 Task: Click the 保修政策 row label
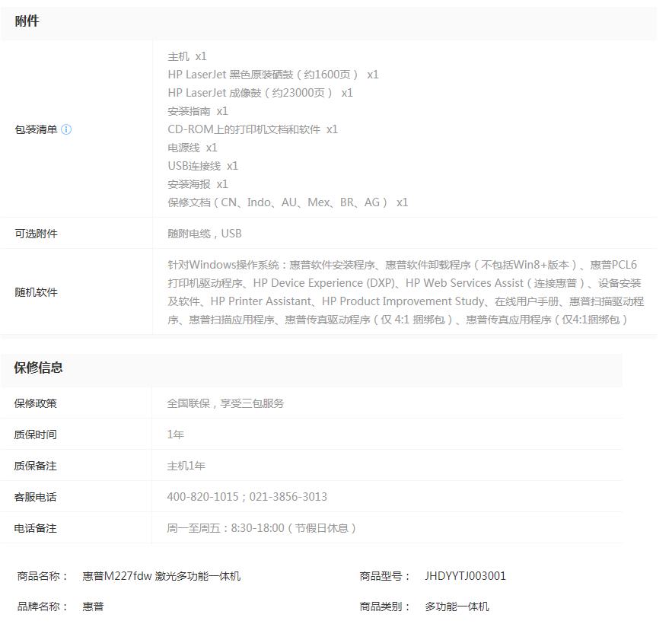click(35, 403)
